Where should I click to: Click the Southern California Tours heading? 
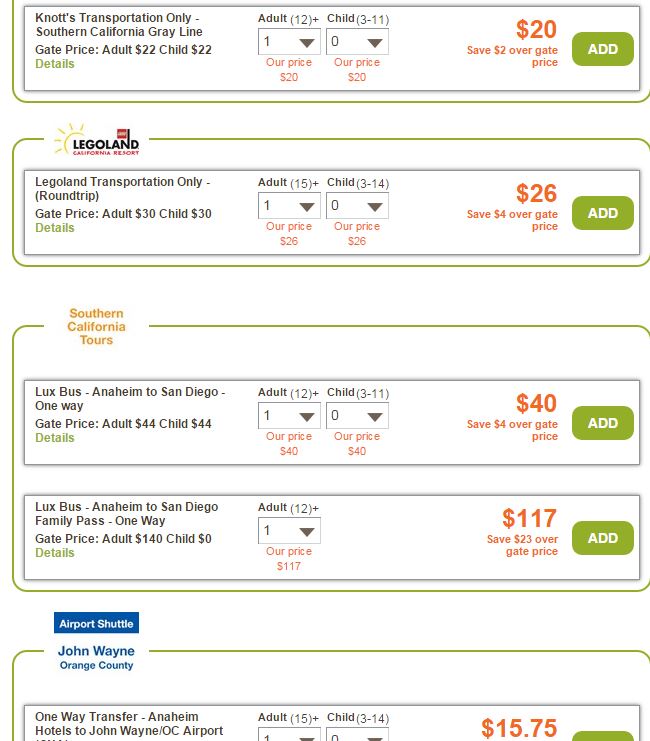(96, 327)
